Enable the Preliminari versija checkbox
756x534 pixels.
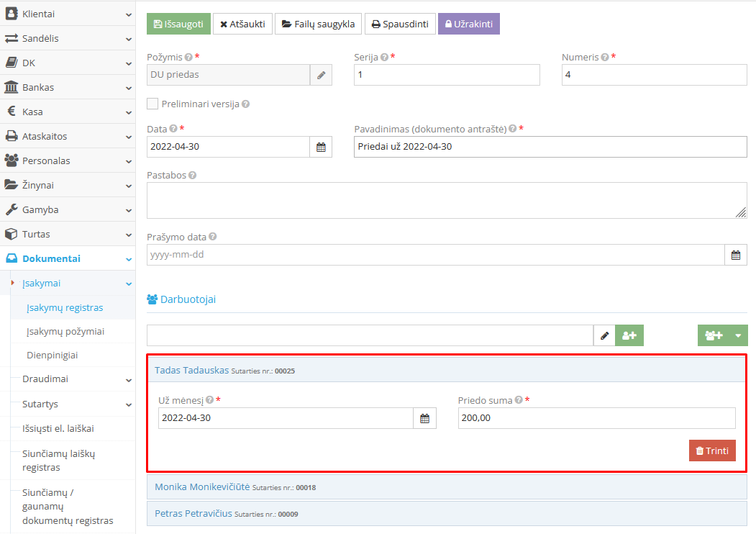pos(152,104)
